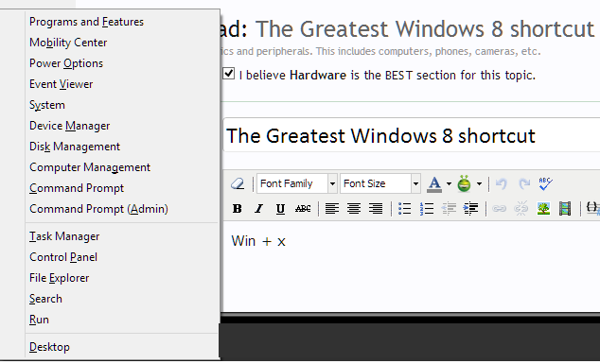600x364 pixels.
Task: Launch Task Manager from the menu
Action: (x=64, y=236)
